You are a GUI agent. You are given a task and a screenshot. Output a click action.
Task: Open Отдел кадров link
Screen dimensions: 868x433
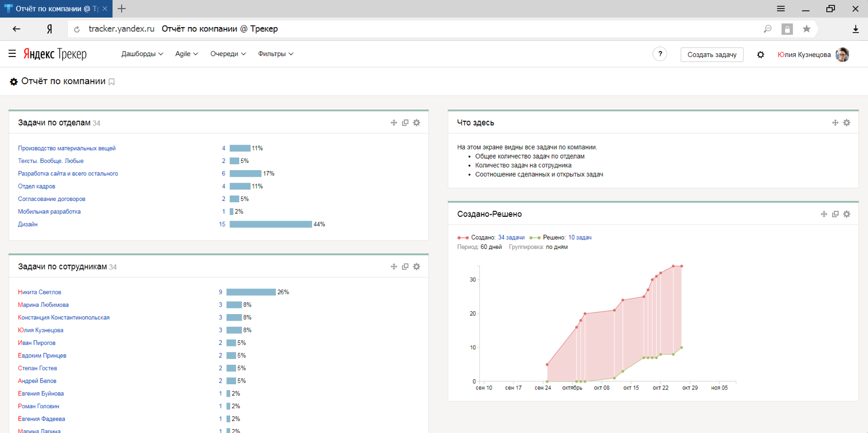pos(36,186)
